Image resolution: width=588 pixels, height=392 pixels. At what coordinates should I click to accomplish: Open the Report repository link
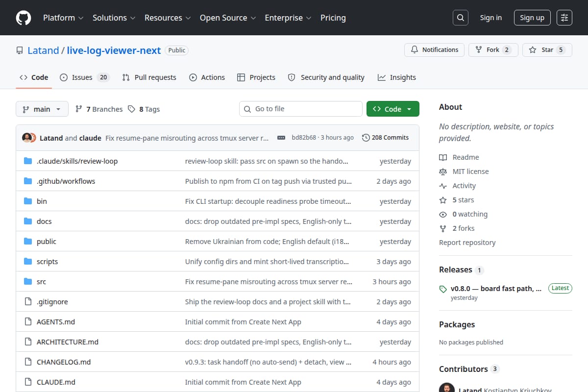pos(467,243)
